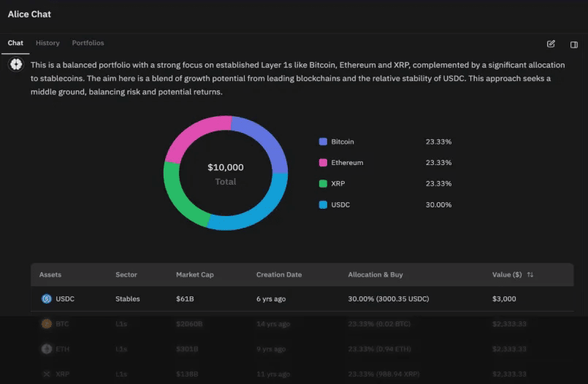Select the Chat tab
The height and width of the screenshot is (384, 588).
point(15,43)
